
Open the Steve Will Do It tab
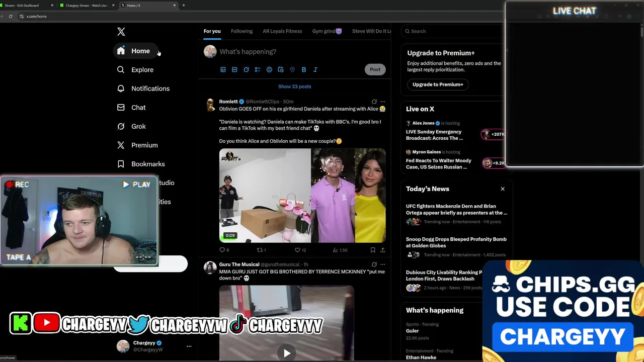tap(371, 31)
